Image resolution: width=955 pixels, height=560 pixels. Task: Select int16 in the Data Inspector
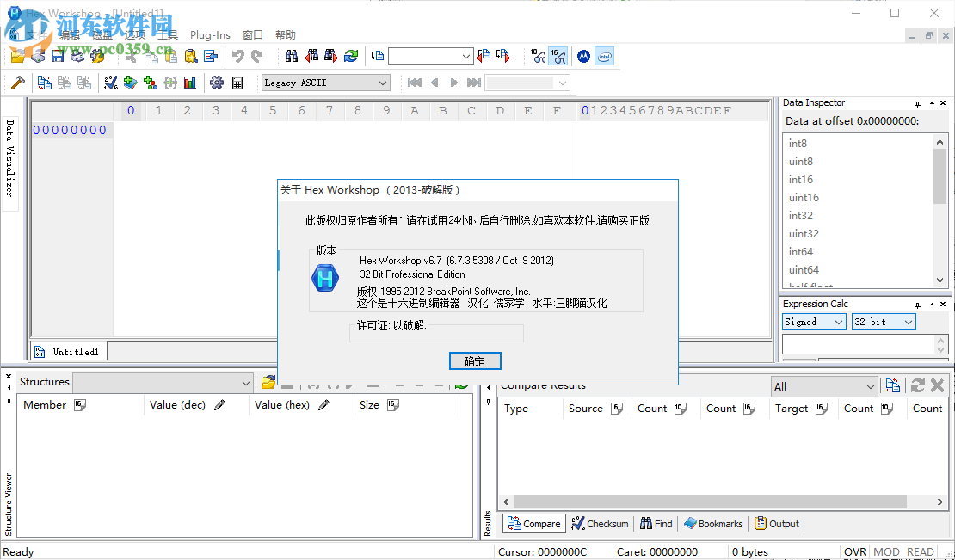[800, 179]
